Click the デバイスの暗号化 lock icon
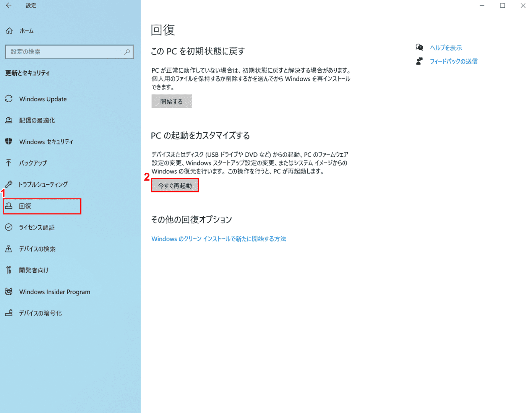This screenshot has width=532, height=413. coord(9,313)
